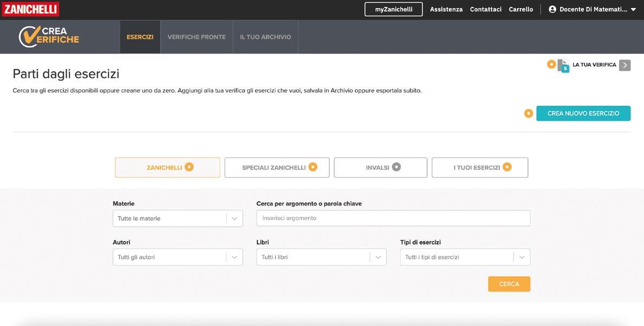Screen dimensions: 644x326
Task: Click the document icon beside La Tua Verifica
Action: [563, 66]
